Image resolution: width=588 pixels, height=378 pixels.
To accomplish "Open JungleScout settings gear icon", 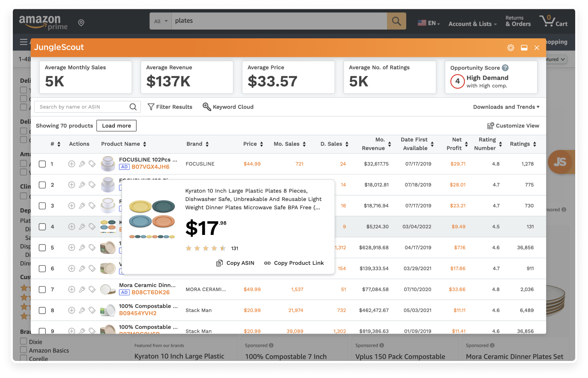I will click(x=510, y=48).
